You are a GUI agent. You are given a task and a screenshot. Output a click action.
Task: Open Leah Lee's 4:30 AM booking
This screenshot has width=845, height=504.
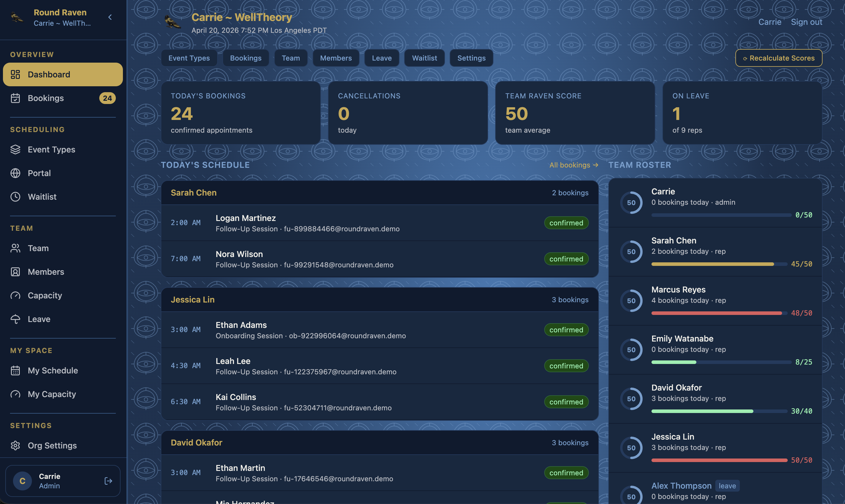[x=380, y=366]
